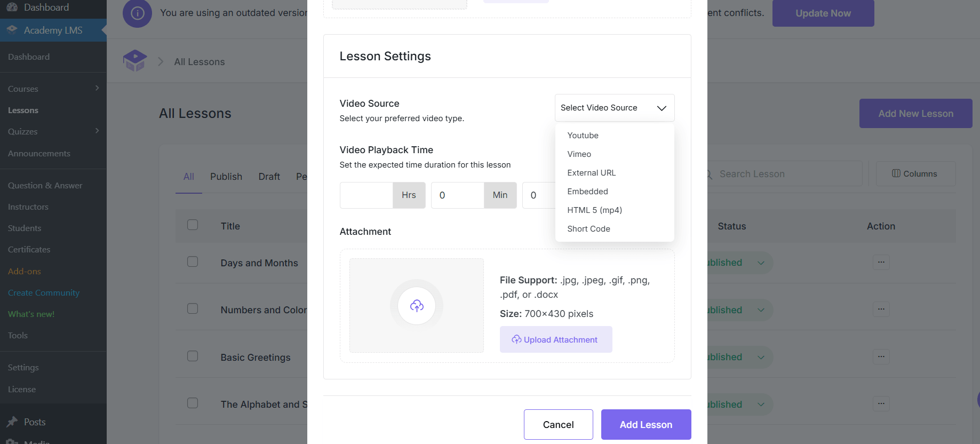Image resolution: width=980 pixels, height=444 pixels.
Task: Open Create Community link
Action: click(x=44, y=292)
